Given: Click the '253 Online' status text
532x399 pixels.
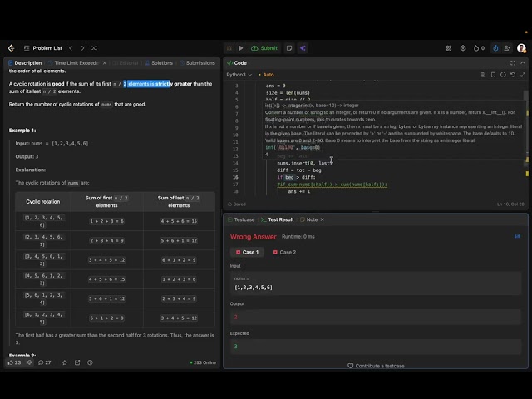Looking at the screenshot, I should click(x=203, y=362).
